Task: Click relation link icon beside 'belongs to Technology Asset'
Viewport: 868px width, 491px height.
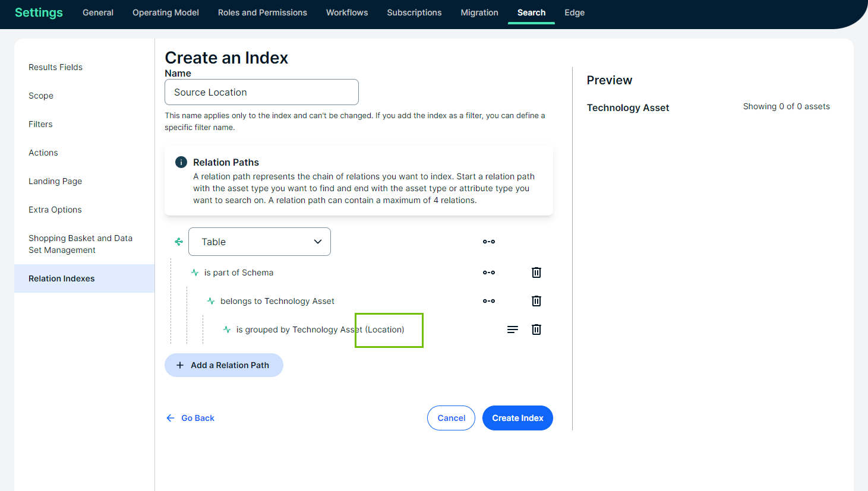Action: (488, 301)
